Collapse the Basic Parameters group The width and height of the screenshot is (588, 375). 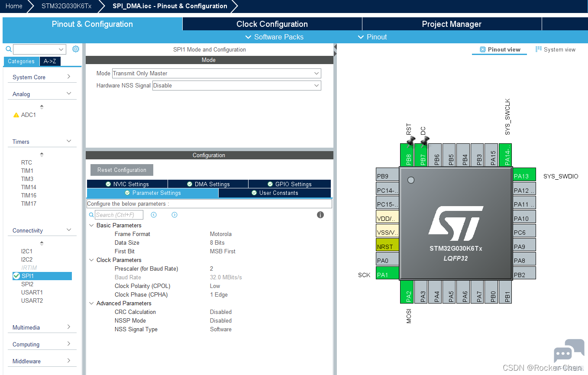click(x=91, y=225)
